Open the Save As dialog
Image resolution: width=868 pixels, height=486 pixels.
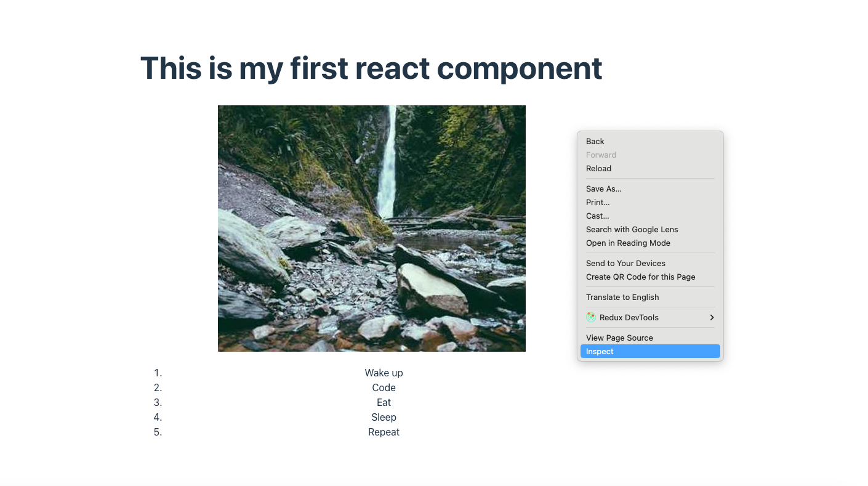point(603,188)
